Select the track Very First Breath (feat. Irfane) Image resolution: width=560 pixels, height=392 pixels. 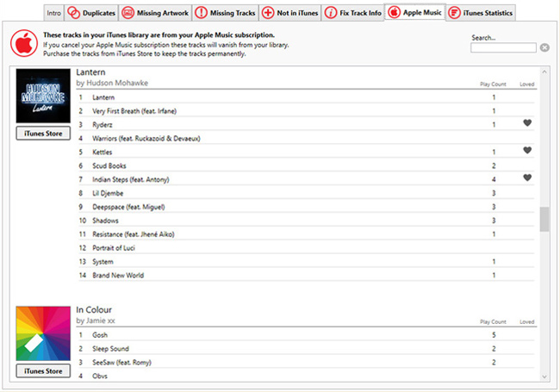coord(306,111)
